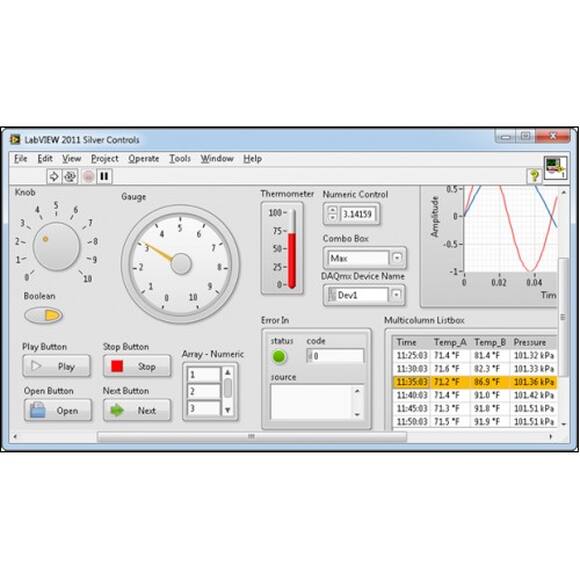580x580 pixels.
Task: Click the Error In source text box
Action: 310,402
